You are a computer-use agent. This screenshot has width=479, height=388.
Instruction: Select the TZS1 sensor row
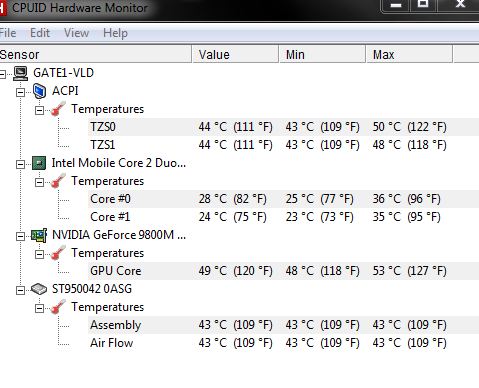283,145
